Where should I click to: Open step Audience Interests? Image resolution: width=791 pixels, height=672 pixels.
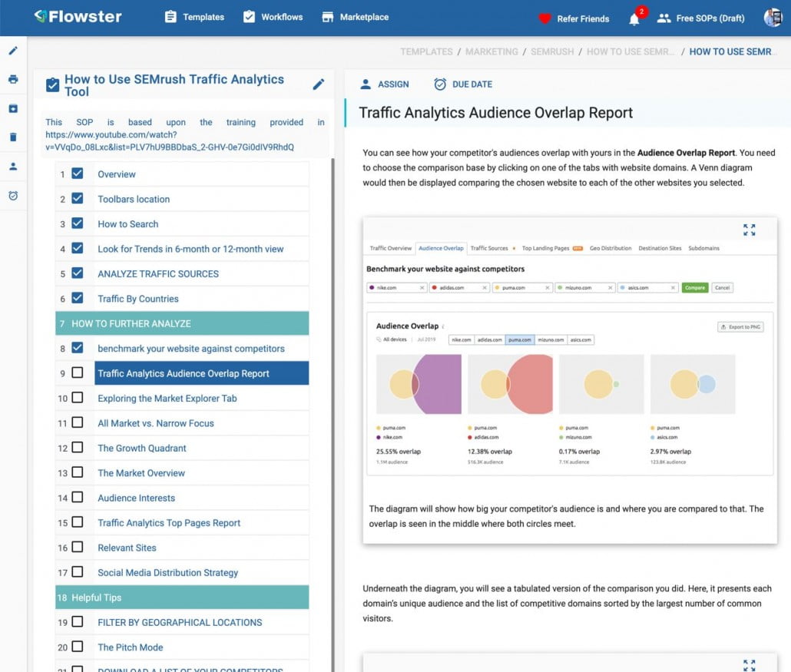pos(136,498)
